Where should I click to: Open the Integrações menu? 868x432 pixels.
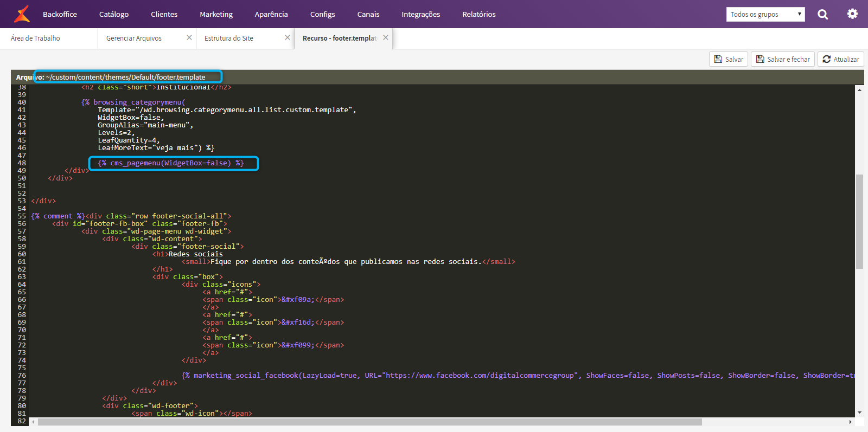420,14
